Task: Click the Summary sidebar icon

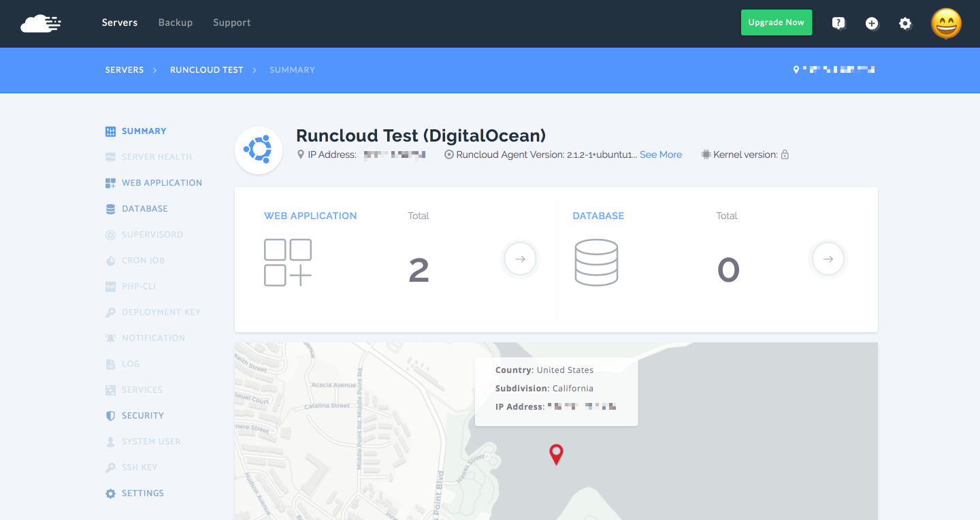Action: [110, 131]
